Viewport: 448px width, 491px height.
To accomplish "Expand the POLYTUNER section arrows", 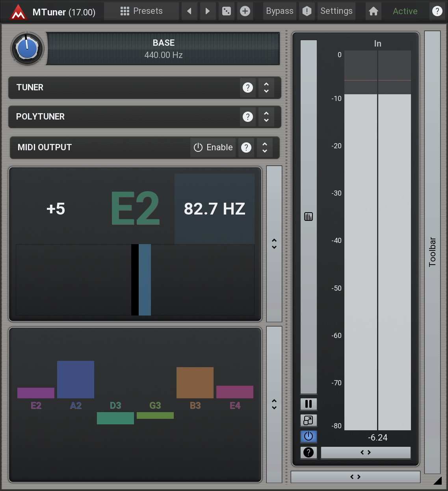I will [x=266, y=117].
